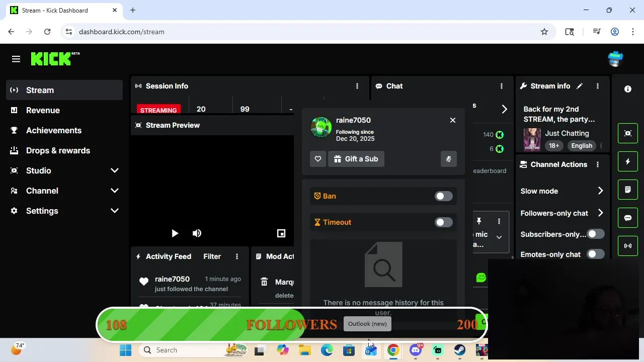This screenshot has height=362, width=644.
Task: Click raine7050 in Activity Feed
Action: (x=172, y=279)
